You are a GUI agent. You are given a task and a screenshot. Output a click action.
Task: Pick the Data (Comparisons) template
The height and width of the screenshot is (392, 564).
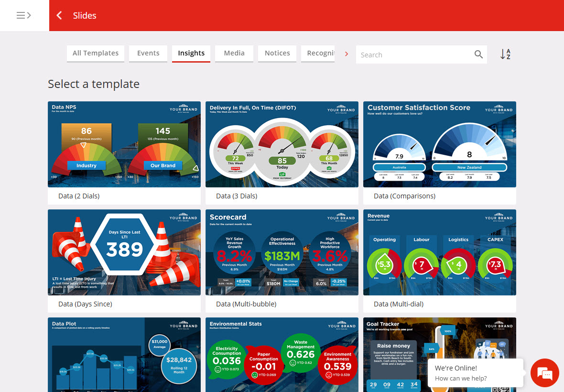440,144
